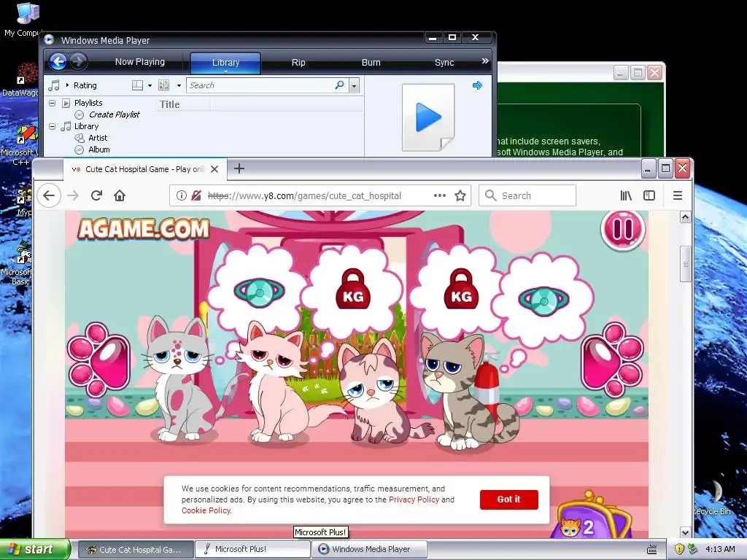Click the purple purse with cat icon

[x=592, y=517]
